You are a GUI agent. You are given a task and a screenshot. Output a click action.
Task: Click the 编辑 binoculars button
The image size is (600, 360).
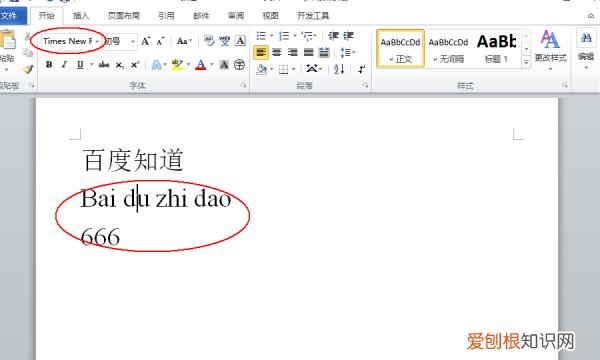[586, 50]
